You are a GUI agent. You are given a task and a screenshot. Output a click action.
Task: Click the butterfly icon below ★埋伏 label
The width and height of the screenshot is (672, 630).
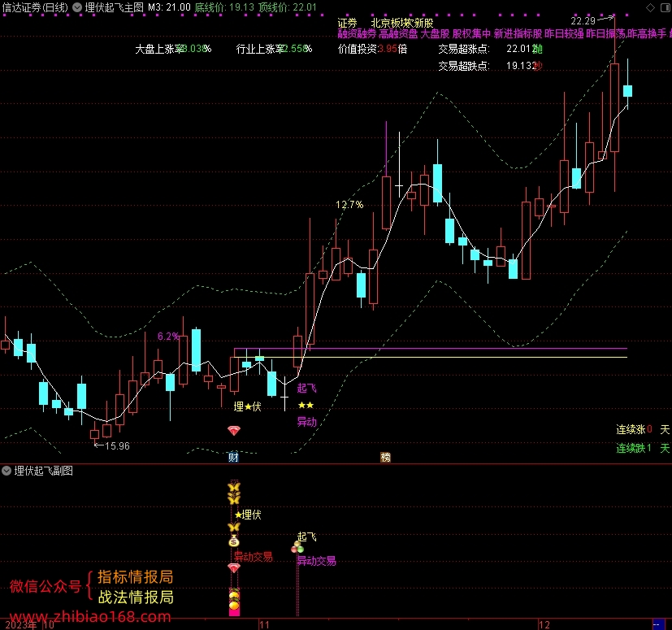[x=234, y=527]
